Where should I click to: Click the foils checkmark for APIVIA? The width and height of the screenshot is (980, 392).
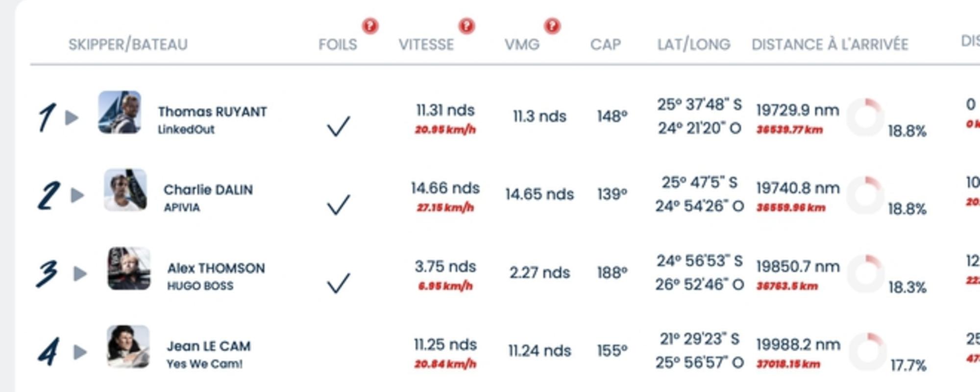[338, 204]
